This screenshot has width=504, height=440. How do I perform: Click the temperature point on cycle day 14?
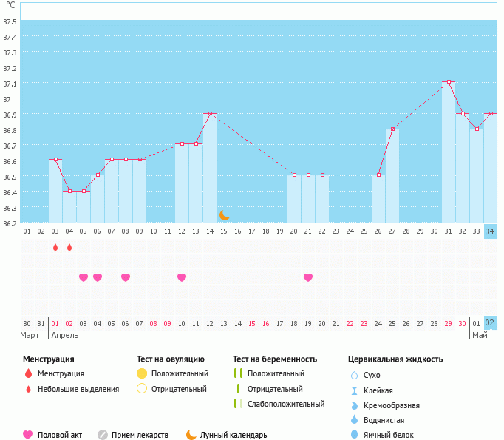(210, 113)
